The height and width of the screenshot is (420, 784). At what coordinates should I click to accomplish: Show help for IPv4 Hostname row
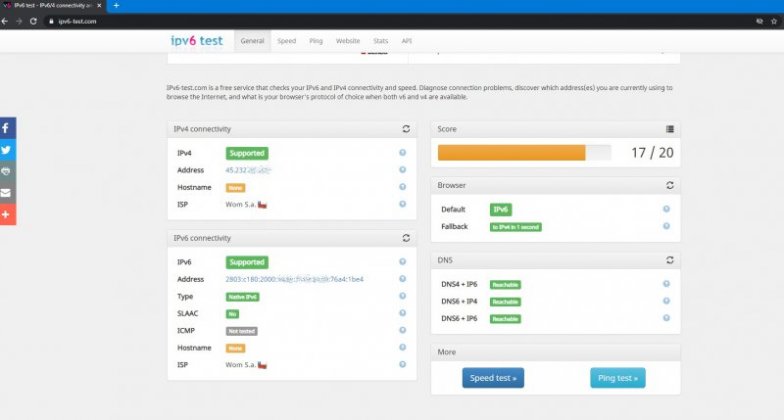(402, 186)
